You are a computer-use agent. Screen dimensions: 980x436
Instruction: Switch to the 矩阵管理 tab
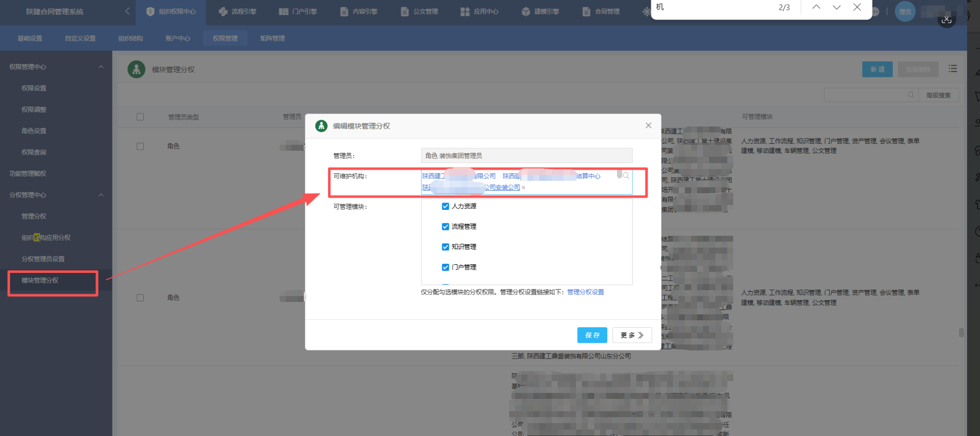tap(273, 38)
